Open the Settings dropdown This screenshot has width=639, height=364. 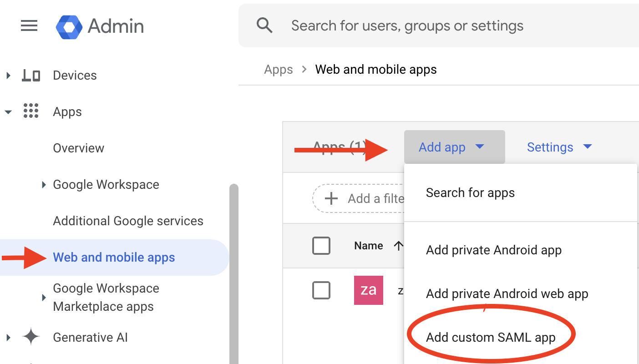(559, 147)
